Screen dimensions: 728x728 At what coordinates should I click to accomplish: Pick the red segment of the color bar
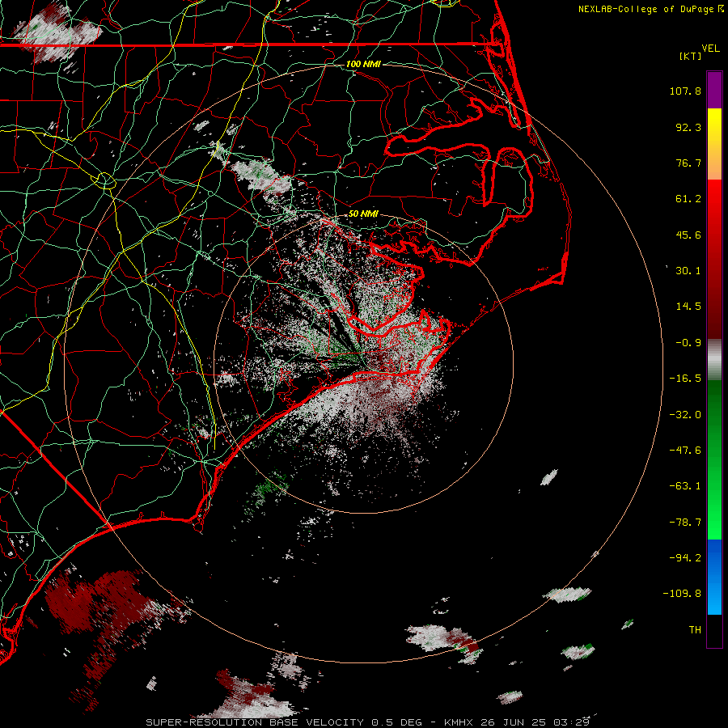tap(714, 259)
